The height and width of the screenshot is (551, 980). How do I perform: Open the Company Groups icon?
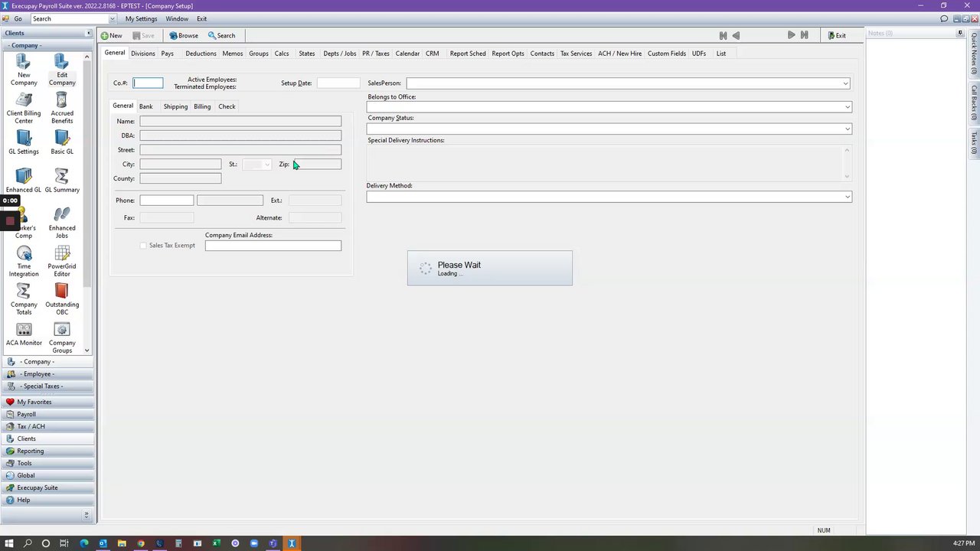click(x=62, y=337)
